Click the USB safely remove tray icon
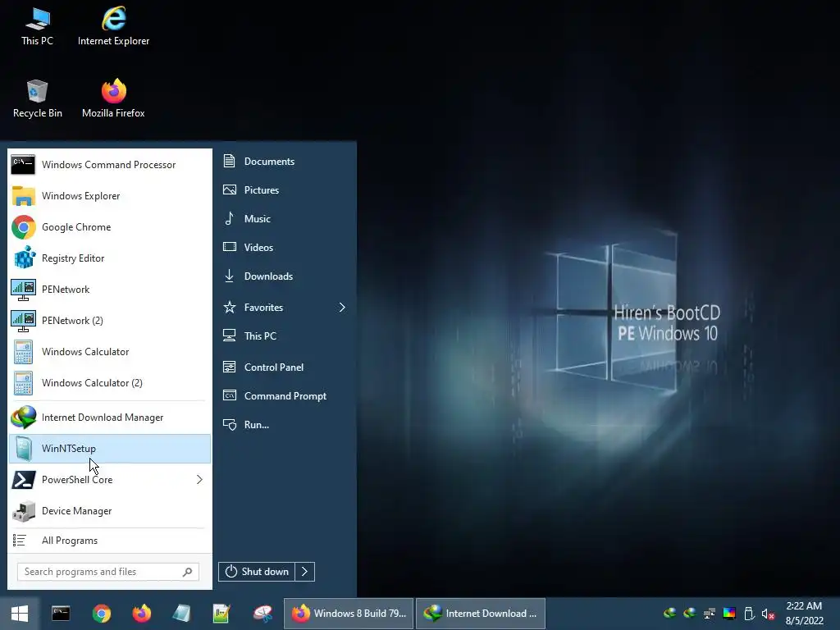 pyautogui.click(x=749, y=614)
